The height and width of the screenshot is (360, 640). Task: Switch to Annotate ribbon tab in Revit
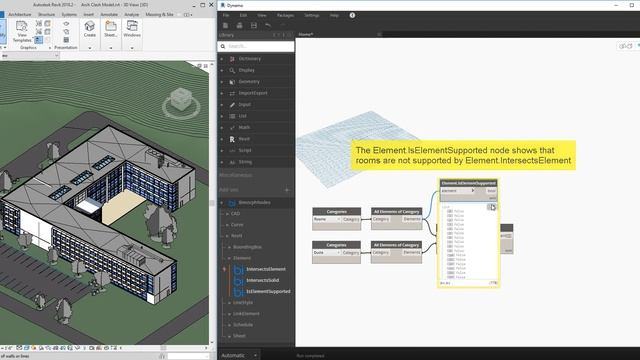click(x=109, y=14)
